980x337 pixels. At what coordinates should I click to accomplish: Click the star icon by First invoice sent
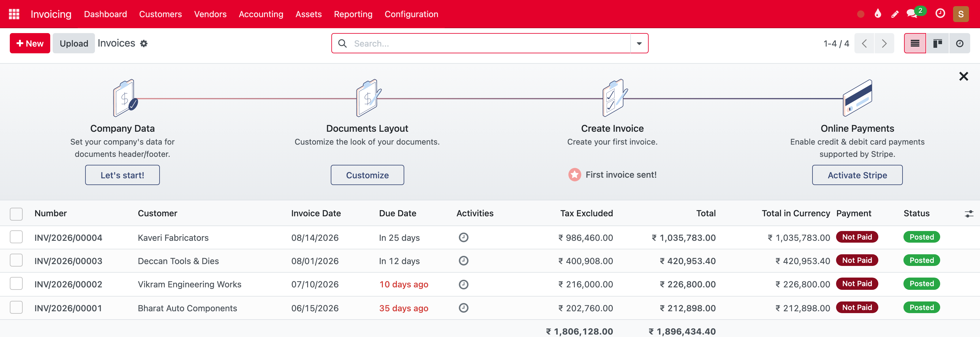click(x=575, y=175)
